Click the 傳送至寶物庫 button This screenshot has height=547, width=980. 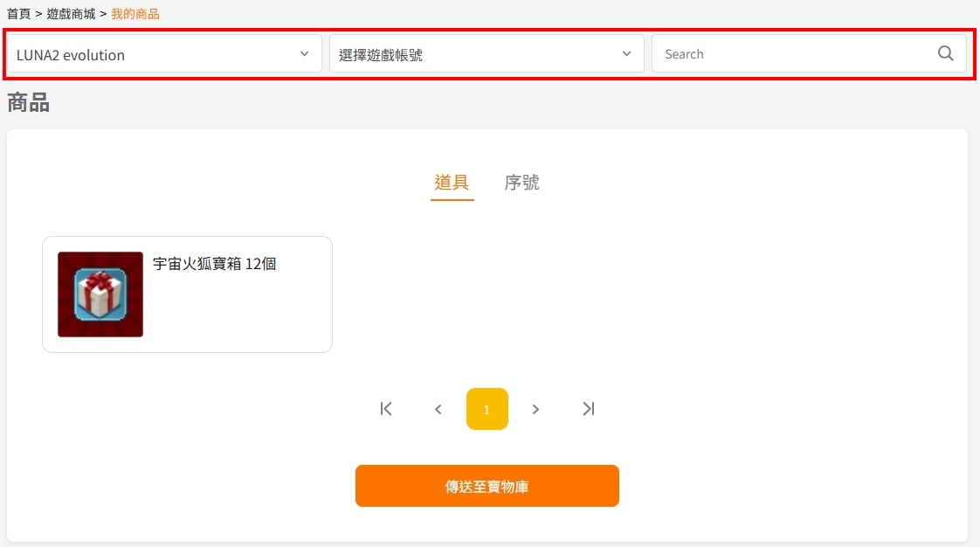click(487, 486)
